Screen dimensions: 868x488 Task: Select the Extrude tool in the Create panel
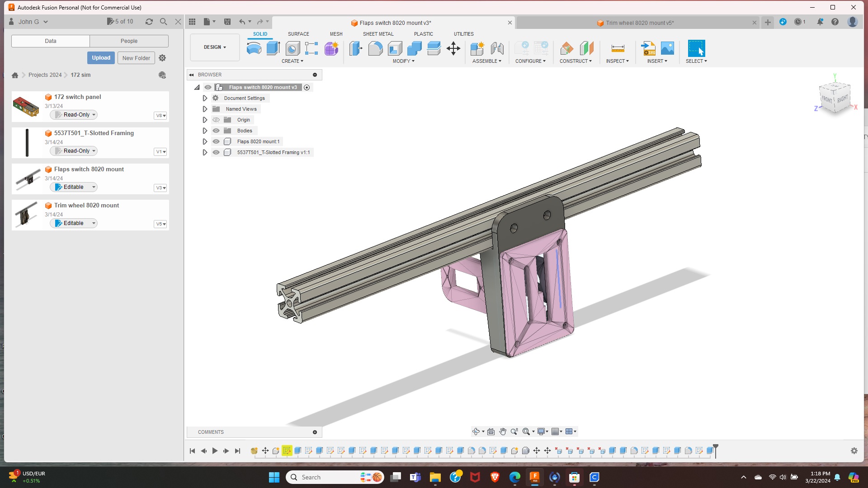point(273,48)
